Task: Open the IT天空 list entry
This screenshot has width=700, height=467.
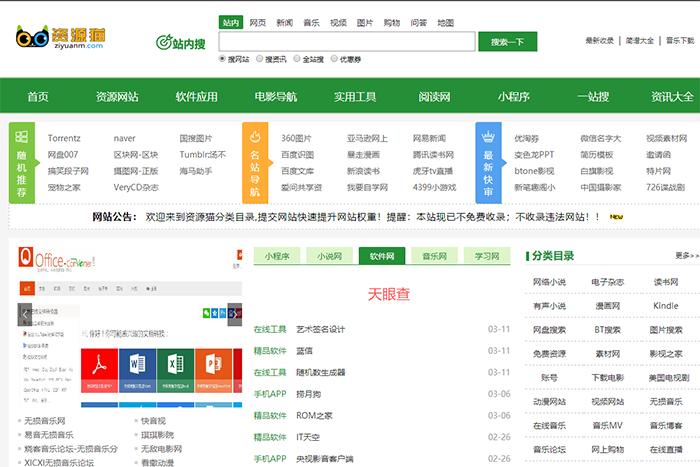Action: click(x=308, y=437)
